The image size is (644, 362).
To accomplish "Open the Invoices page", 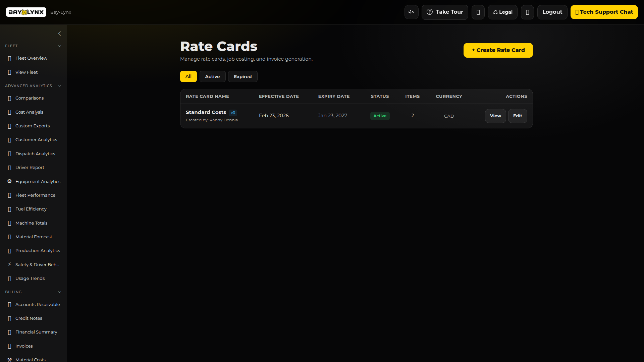I will click(24, 346).
